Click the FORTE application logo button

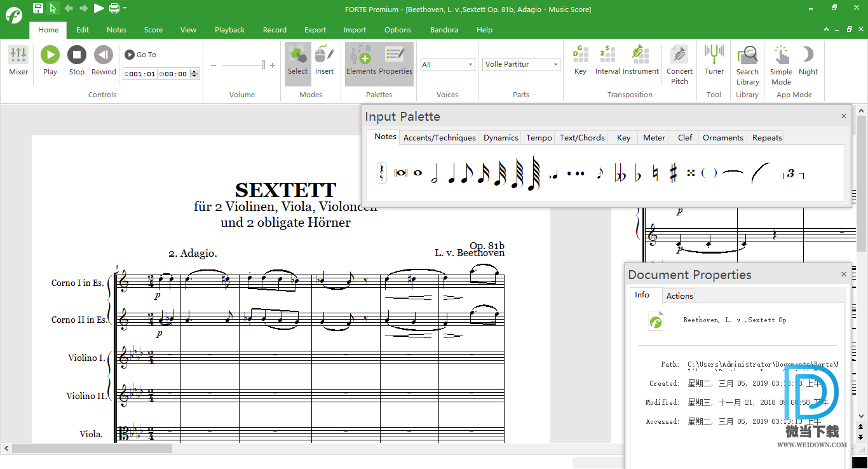[14, 14]
